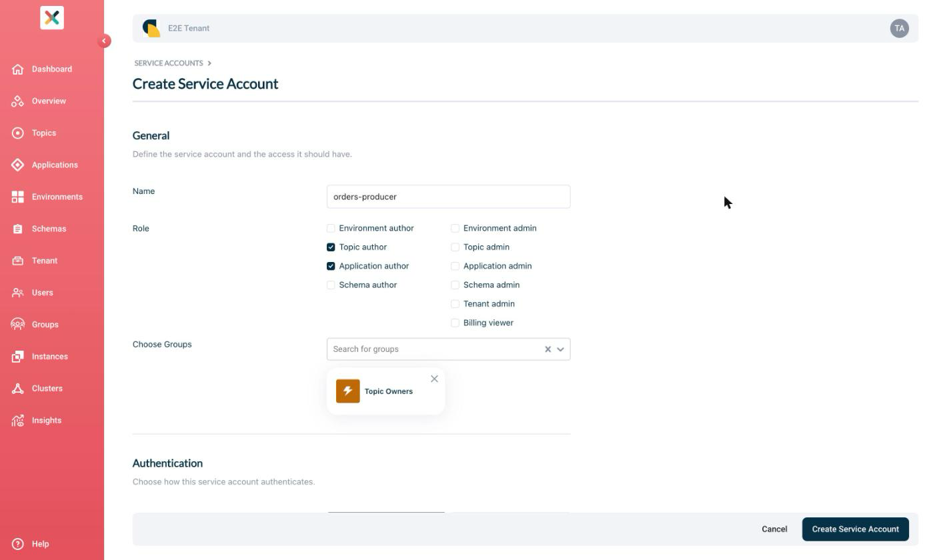Image resolution: width=947 pixels, height=560 pixels.
Task: Uncheck the Topic author role
Action: tap(331, 247)
